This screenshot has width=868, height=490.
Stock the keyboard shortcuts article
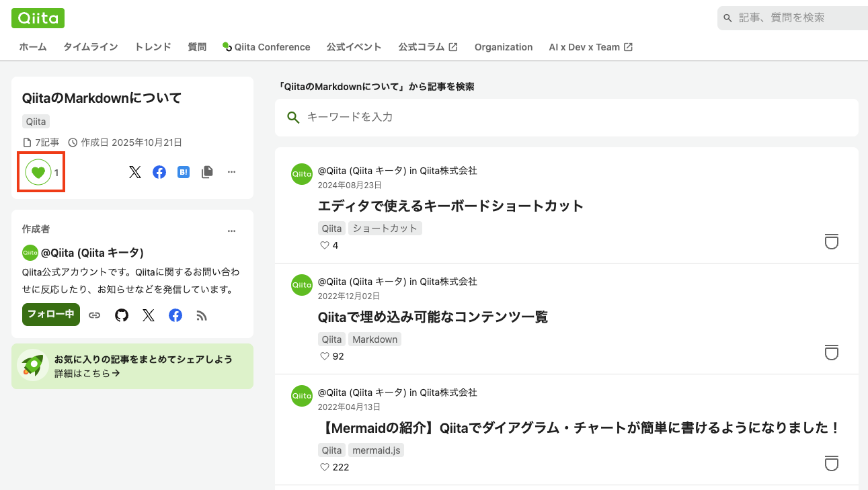[x=832, y=241]
